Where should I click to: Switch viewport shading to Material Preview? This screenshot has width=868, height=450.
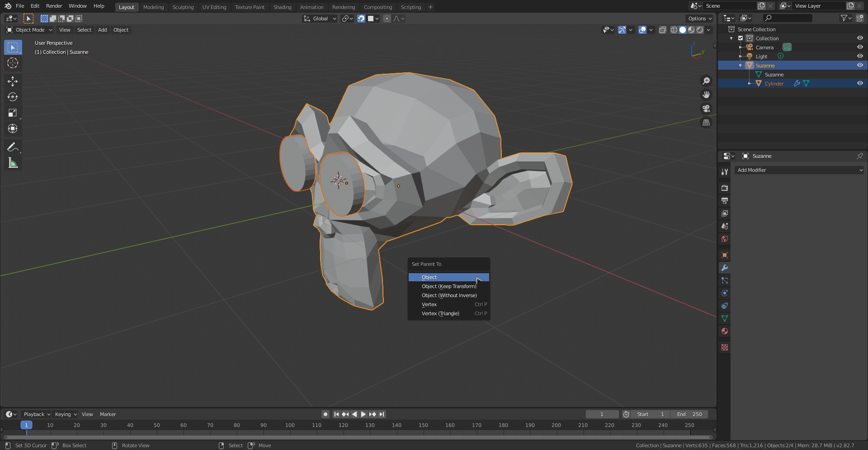coord(691,30)
